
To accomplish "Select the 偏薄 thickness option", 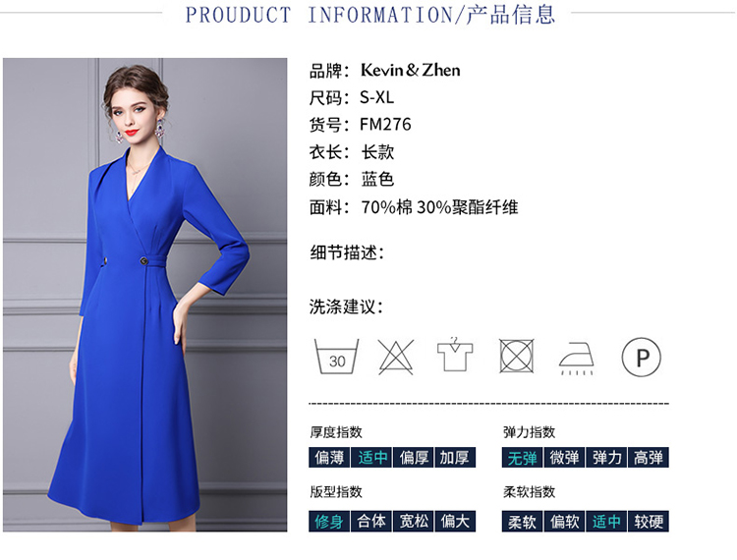I will 329,458.
